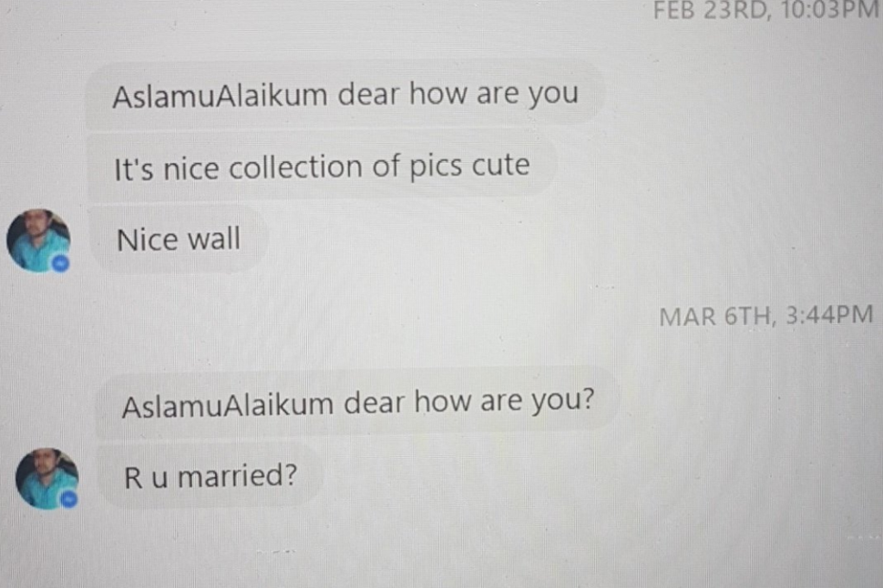Select AslamuAlaikum dear how are you? message
This screenshot has width=883, height=588.
(358, 403)
